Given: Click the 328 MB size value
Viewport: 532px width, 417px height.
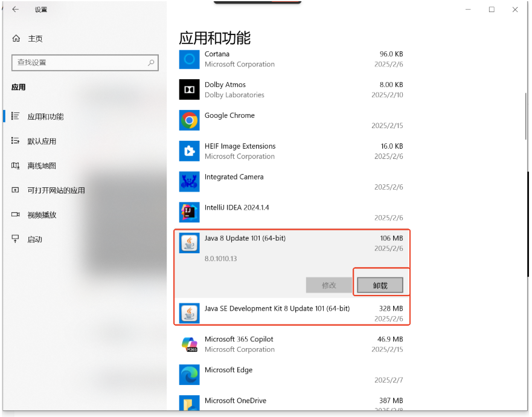Looking at the screenshot, I should pyautogui.click(x=391, y=309).
